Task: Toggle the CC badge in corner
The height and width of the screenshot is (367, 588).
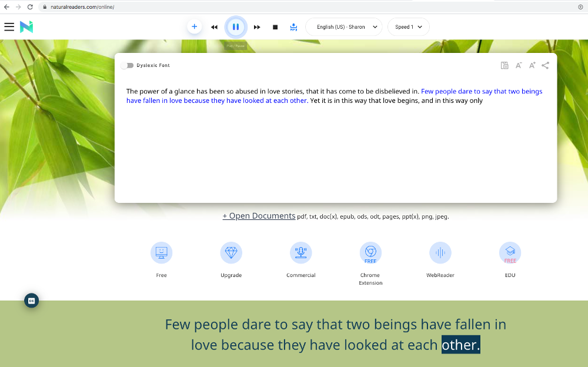Action: coord(31,301)
